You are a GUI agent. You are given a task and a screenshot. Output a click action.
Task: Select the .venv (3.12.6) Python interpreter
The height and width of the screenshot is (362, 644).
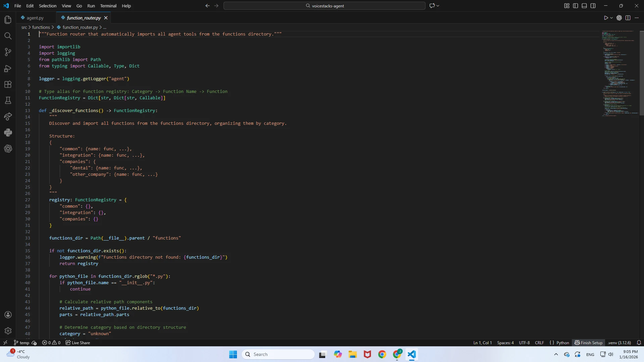coord(619,343)
